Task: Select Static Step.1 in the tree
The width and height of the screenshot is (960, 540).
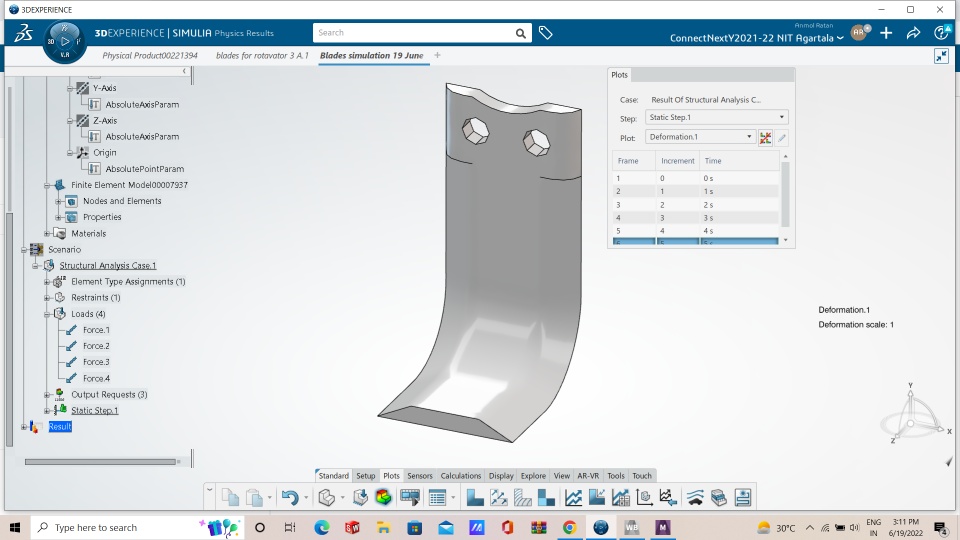Action: coord(94,411)
